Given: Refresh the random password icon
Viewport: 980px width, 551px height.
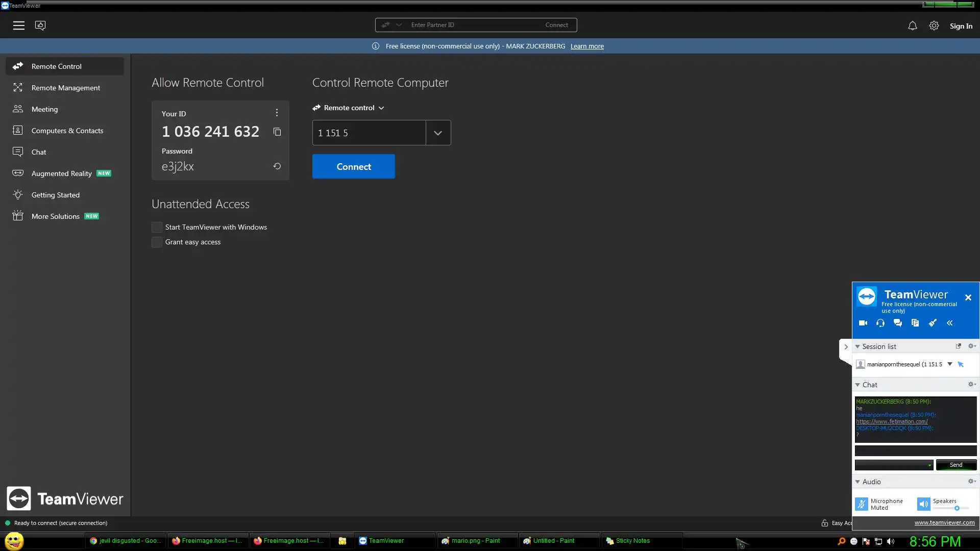Looking at the screenshot, I should (x=277, y=166).
